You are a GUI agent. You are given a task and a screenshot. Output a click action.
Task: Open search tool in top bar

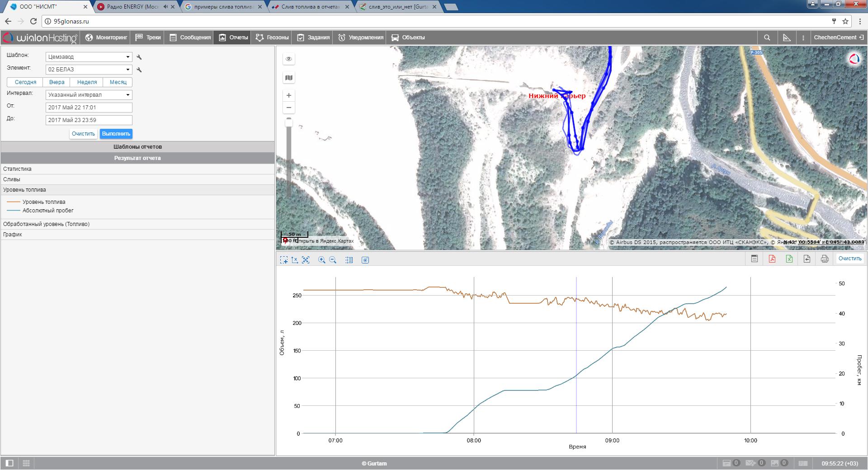767,38
